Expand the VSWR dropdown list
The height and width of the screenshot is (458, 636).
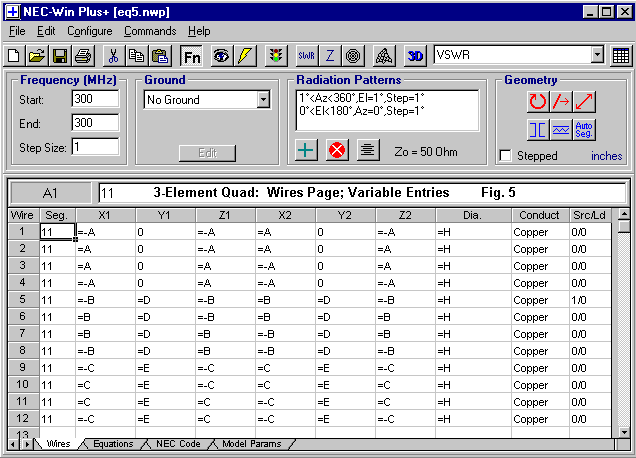(x=597, y=56)
